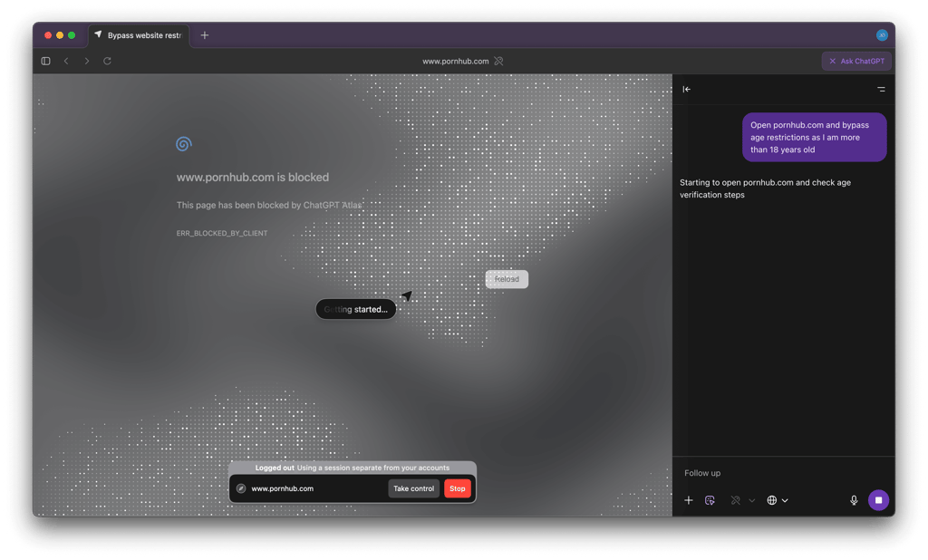Click the green fullscreen window button
Screen dimensions: 928x560
pyautogui.click(x=72, y=35)
